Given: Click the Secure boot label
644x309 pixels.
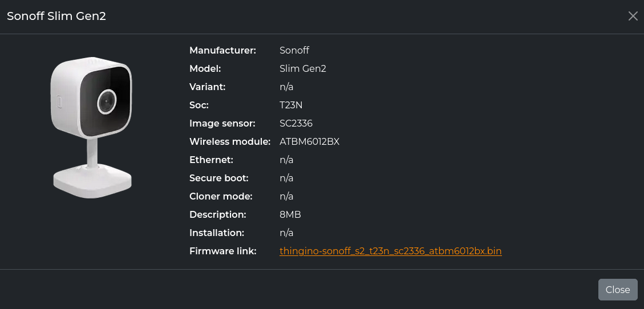Looking at the screenshot, I should click(219, 178).
